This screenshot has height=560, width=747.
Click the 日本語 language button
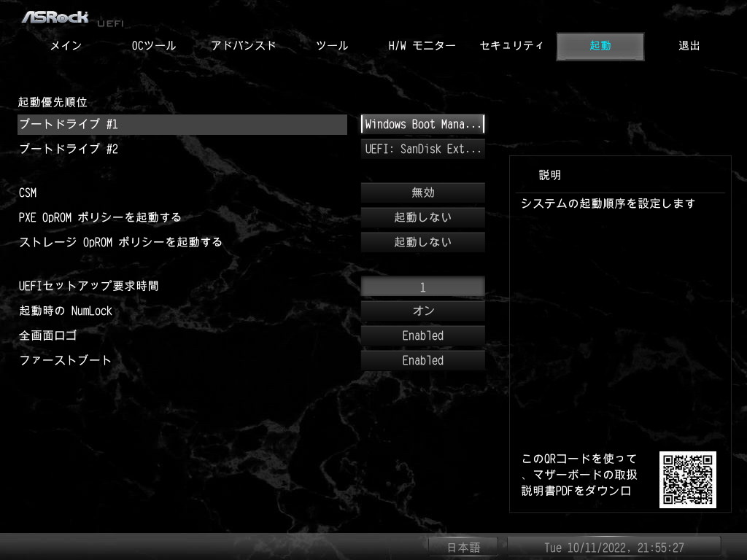coord(463,548)
